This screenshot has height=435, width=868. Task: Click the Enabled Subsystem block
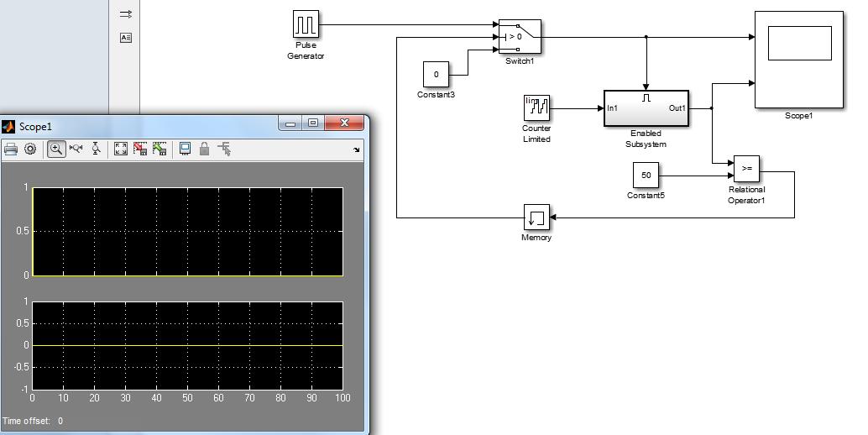(646, 108)
